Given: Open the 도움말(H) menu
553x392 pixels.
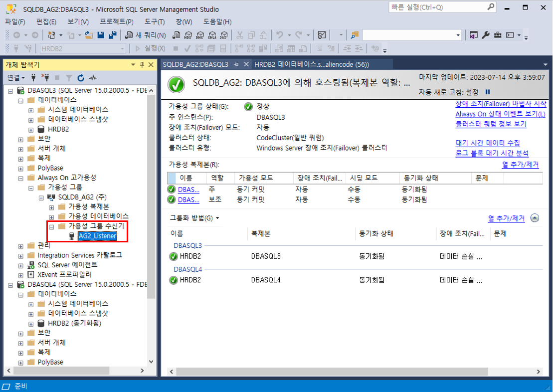Looking at the screenshot, I should pyautogui.click(x=217, y=22).
